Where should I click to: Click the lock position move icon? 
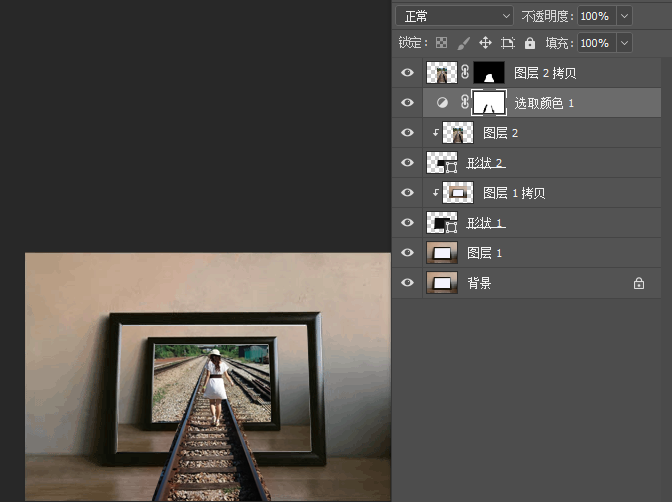click(485, 43)
